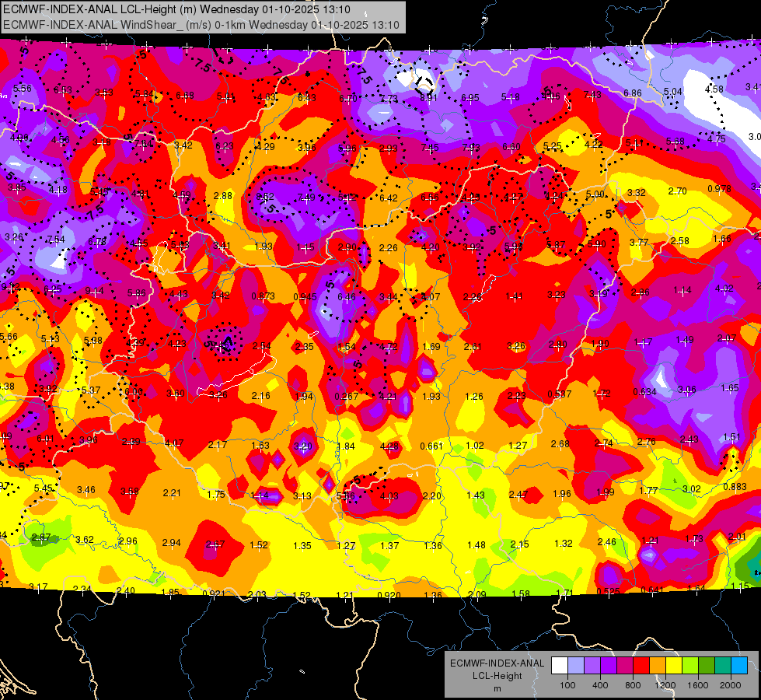
Task: Click the LCL-Height title line at top
Action: point(176,9)
